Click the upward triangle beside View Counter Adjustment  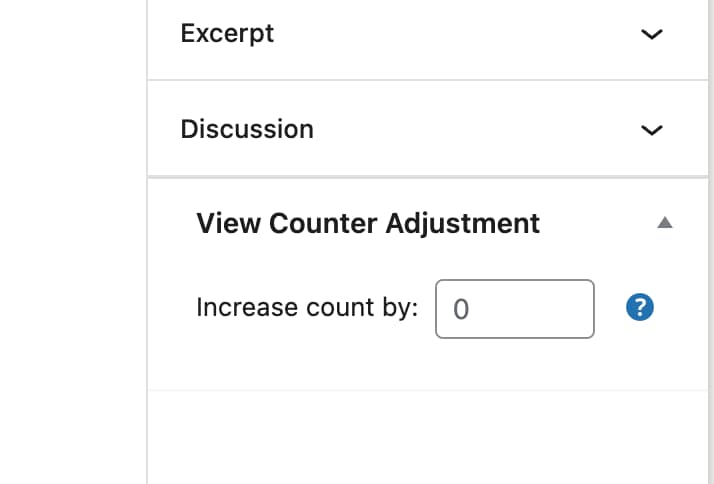click(x=664, y=223)
